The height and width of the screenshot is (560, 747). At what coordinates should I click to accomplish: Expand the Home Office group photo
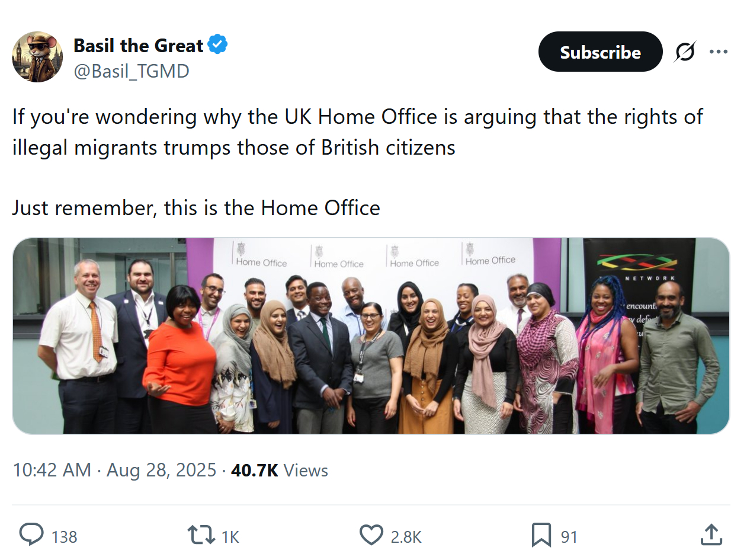(371, 335)
